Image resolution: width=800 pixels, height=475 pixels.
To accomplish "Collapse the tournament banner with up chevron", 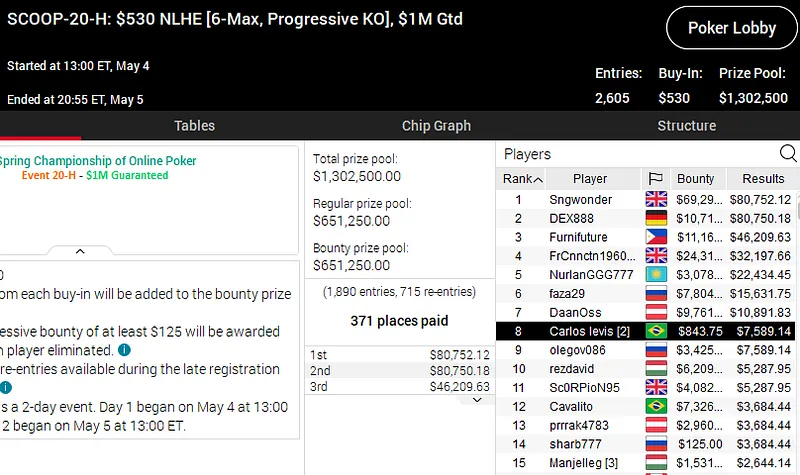I will click(80, 252).
